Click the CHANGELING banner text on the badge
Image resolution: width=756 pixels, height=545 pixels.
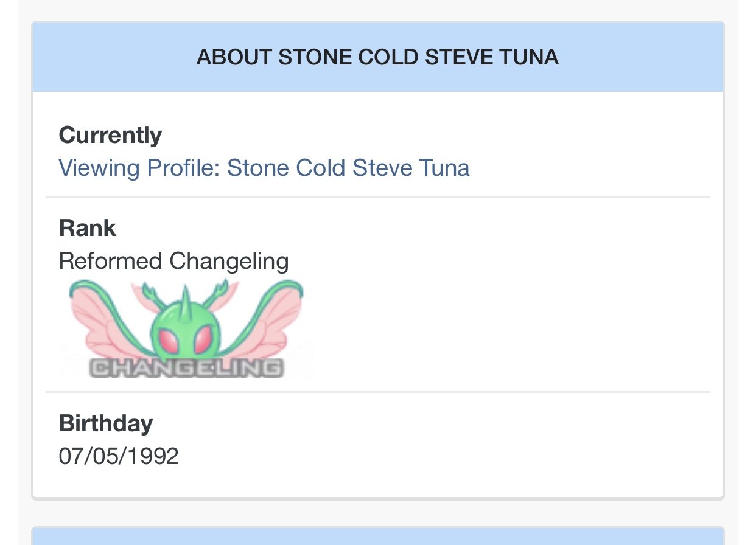(186, 367)
